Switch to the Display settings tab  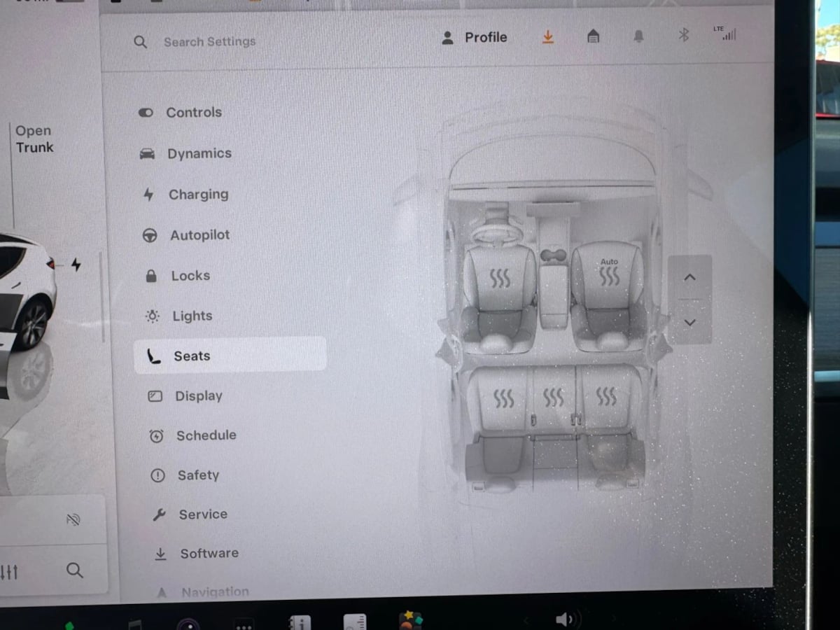click(199, 396)
